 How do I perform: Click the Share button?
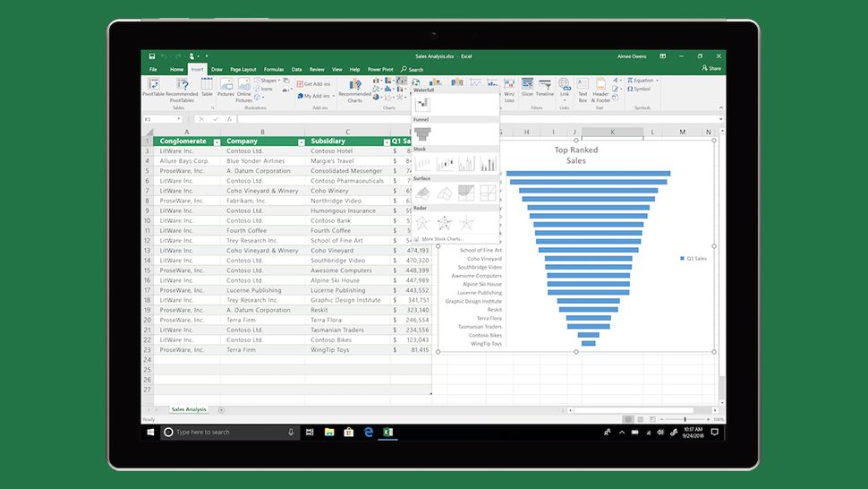coord(711,69)
